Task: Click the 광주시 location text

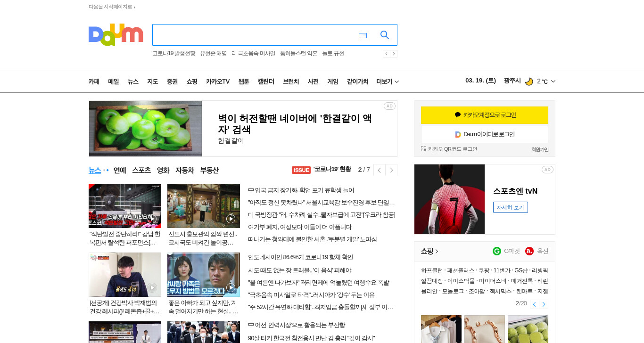Action: coord(512,81)
